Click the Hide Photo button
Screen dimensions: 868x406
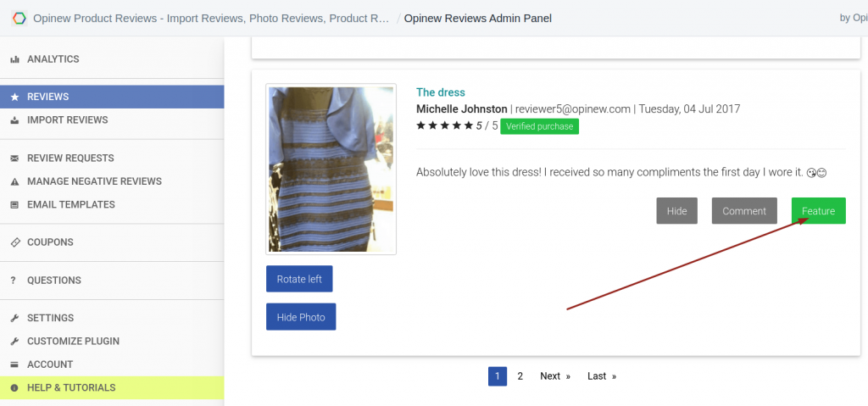click(x=301, y=317)
